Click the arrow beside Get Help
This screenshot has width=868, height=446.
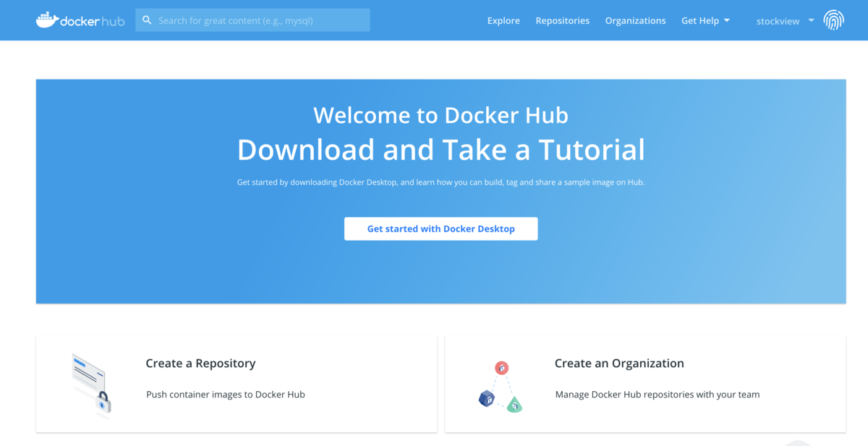[727, 21]
